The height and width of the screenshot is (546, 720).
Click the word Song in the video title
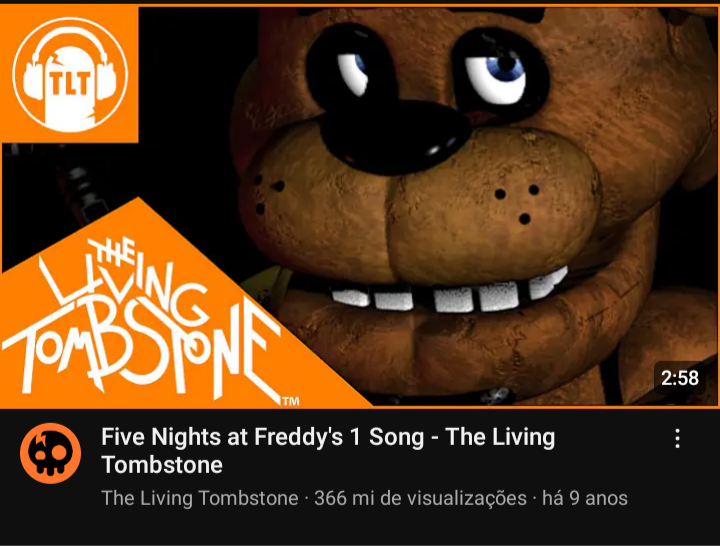pyautogui.click(x=396, y=437)
